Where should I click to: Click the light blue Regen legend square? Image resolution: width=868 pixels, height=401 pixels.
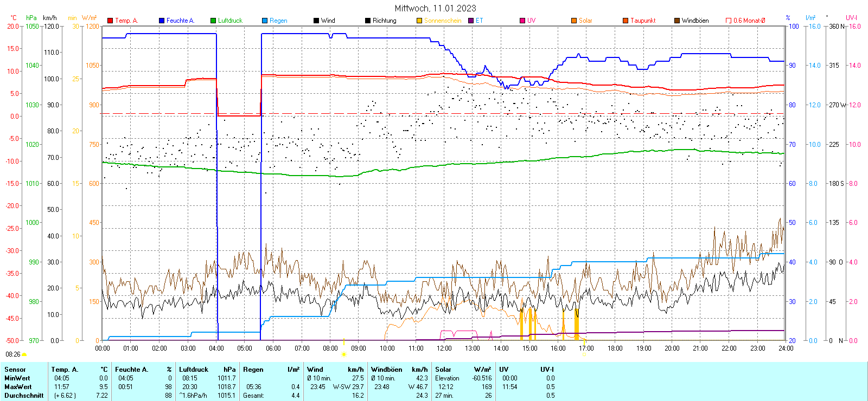[265, 21]
